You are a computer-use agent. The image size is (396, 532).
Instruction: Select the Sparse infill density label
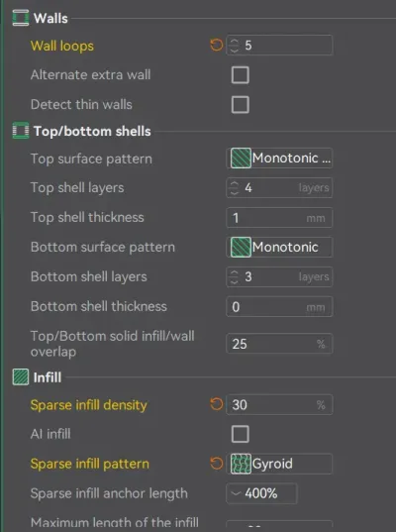click(89, 405)
